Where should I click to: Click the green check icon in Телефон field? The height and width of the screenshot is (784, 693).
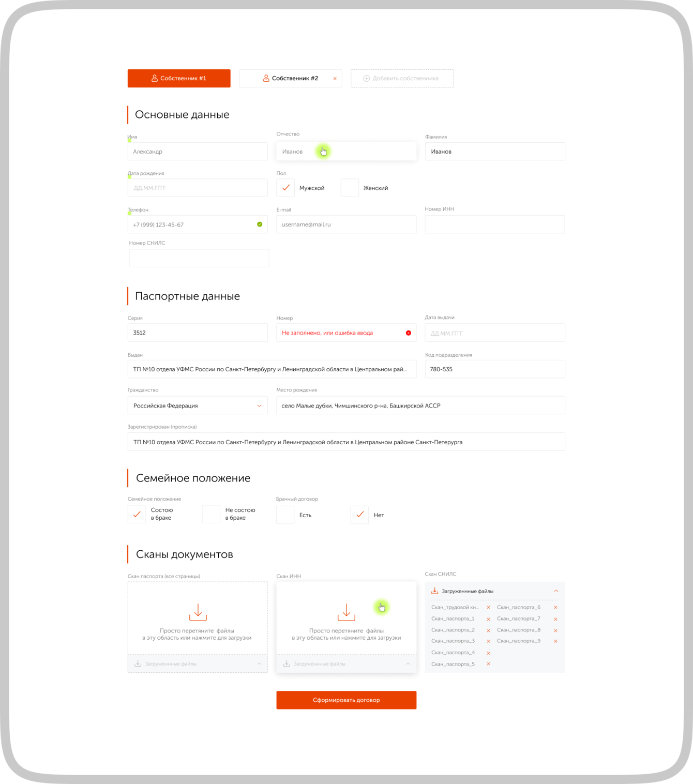pyautogui.click(x=260, y=224)
